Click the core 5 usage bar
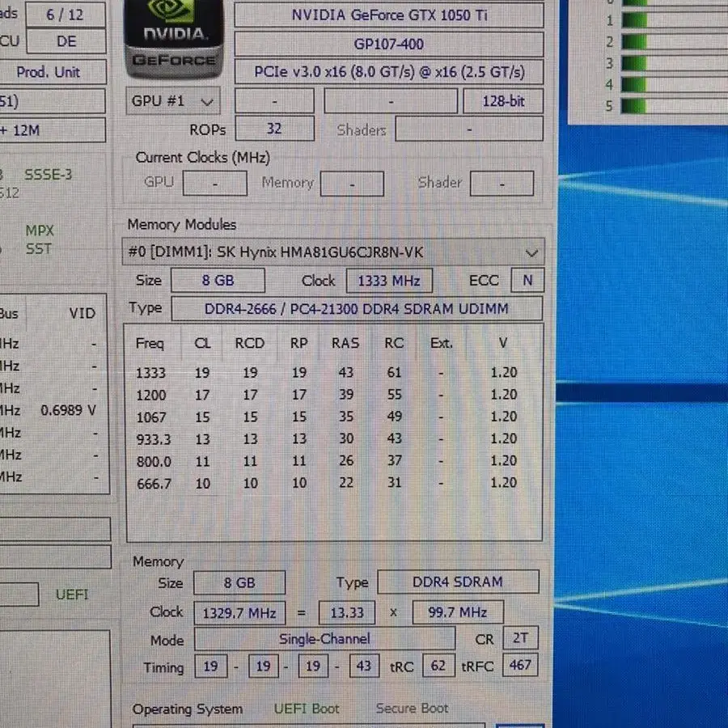 pos(674,106)
